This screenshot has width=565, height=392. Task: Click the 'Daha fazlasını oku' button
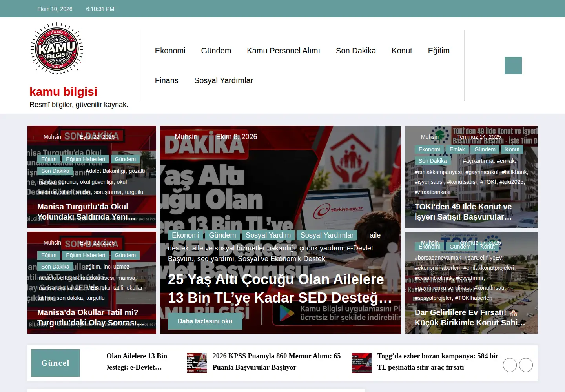tap(205, 321)
